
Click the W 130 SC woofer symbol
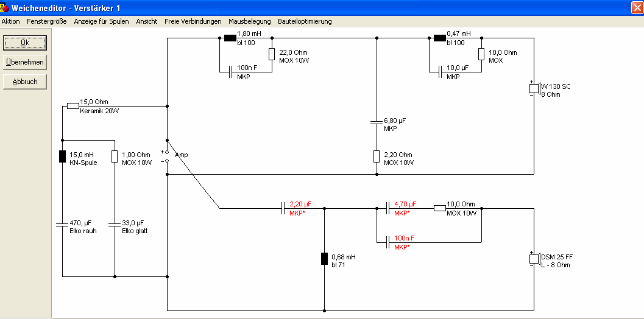534,88
